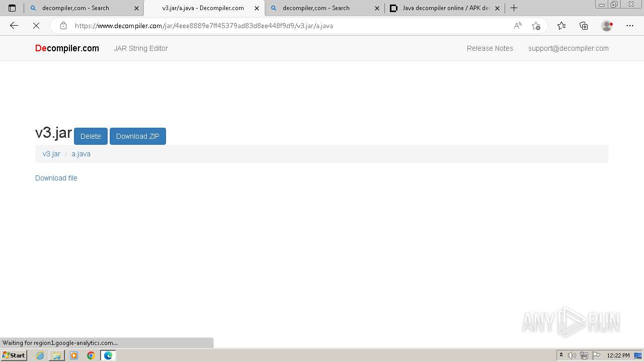
Task: Click support@decompiler.com email link
Action: [x=569, y=48]
